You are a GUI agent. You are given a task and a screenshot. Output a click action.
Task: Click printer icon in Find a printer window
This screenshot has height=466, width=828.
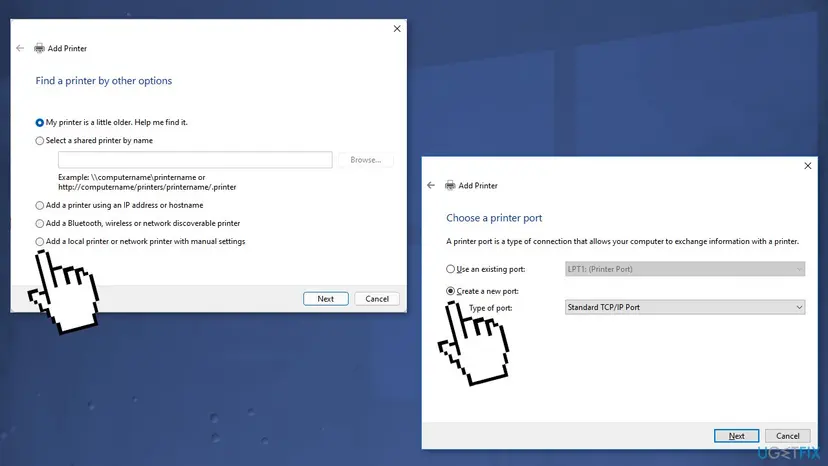(x=39, y=48)
